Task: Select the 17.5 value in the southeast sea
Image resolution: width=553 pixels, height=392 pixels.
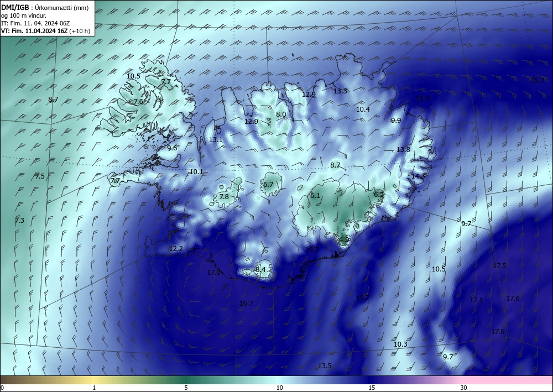Action: (x=499, y=266)
